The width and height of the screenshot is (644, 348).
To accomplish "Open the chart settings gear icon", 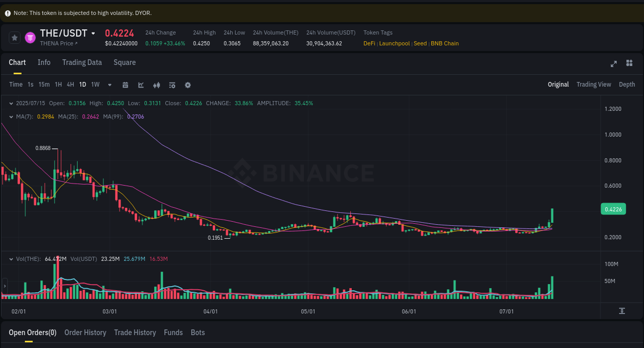I will pos(188,85).
